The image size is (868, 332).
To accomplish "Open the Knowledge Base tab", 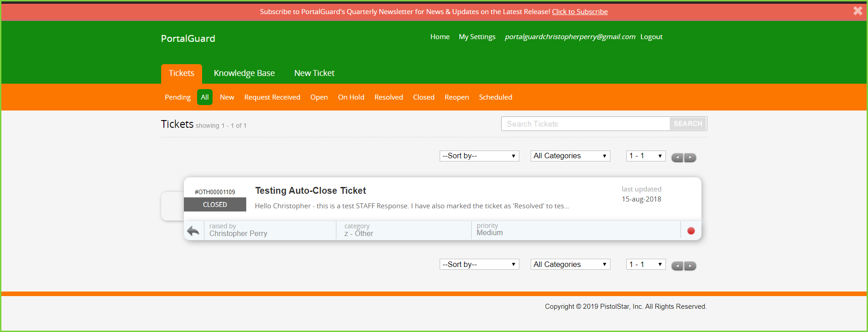I will click(x=244, y=73).
